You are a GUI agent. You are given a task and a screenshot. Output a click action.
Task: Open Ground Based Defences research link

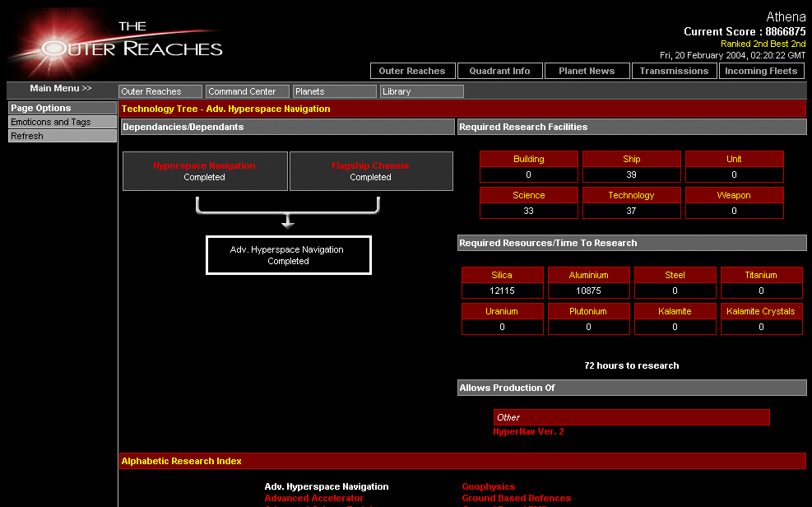(516, 498)
